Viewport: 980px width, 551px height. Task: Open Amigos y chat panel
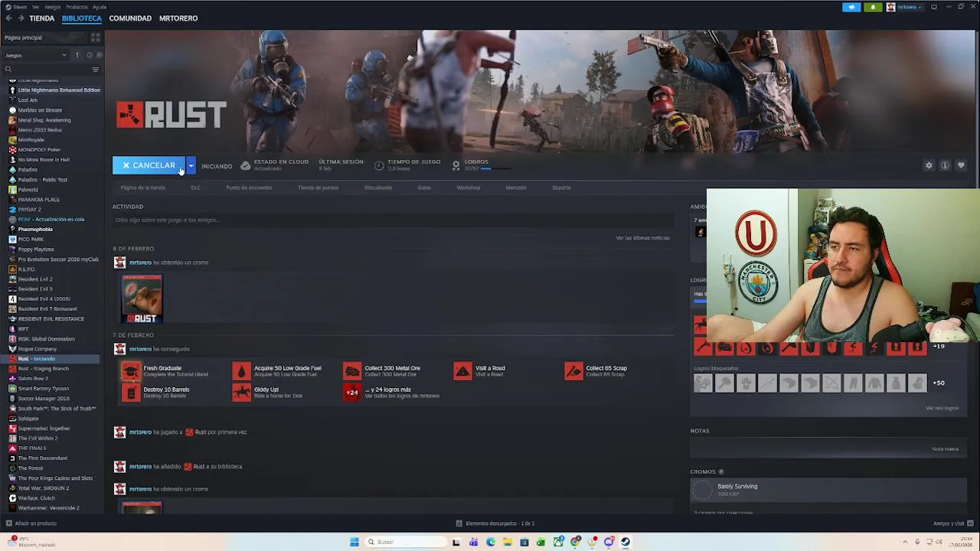952,523
